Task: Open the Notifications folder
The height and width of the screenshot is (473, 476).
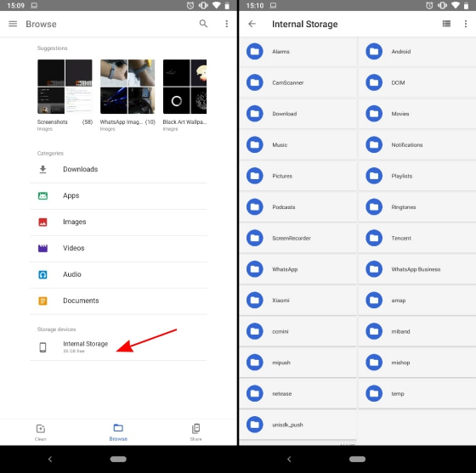Action: click(417, 145)
